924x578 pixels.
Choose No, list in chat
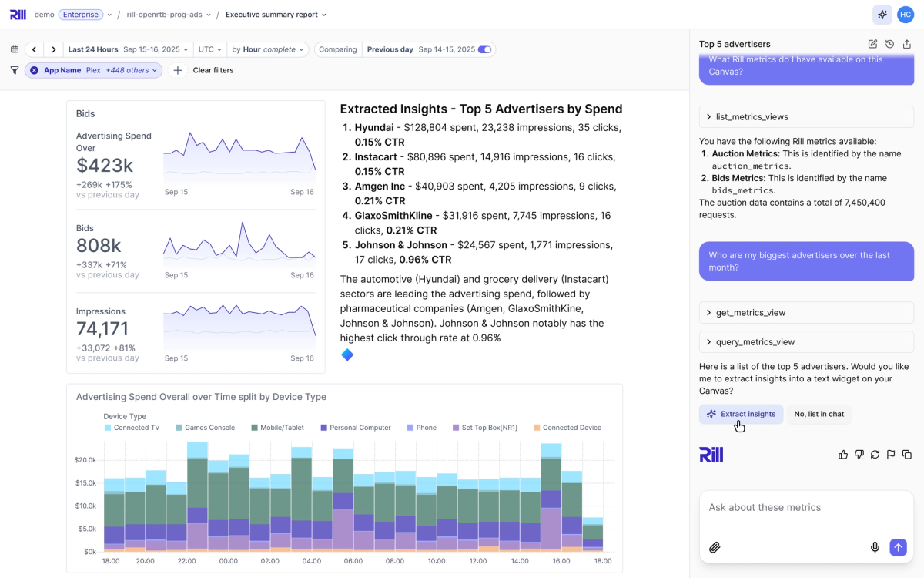(x=819, y=414)
